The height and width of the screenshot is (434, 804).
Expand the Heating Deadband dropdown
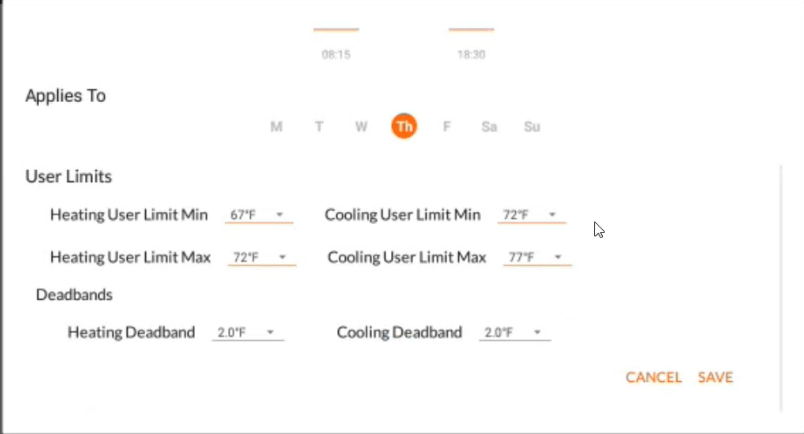coord(248,332)
